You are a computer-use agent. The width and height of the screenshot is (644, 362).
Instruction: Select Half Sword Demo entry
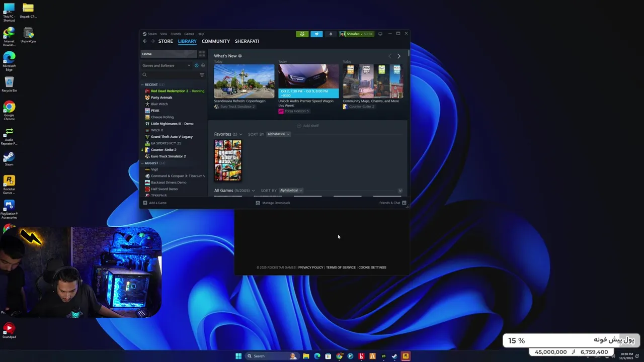click(x=161, y=189)
